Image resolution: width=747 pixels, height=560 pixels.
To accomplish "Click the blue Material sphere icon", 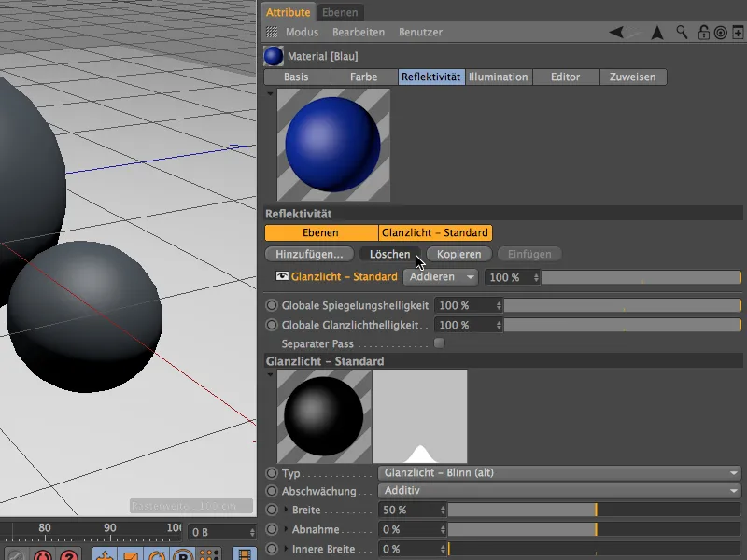I will click(274, 56).
